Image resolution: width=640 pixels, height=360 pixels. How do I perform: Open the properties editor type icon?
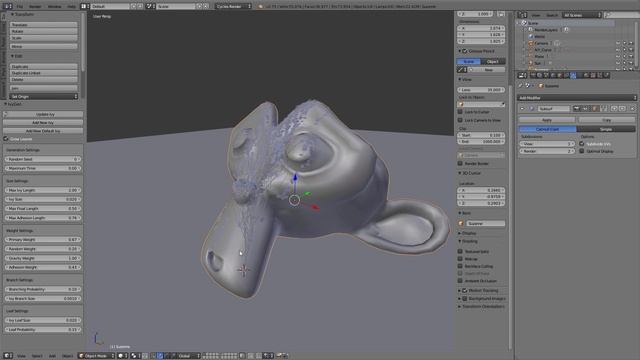tap(522, 76)
